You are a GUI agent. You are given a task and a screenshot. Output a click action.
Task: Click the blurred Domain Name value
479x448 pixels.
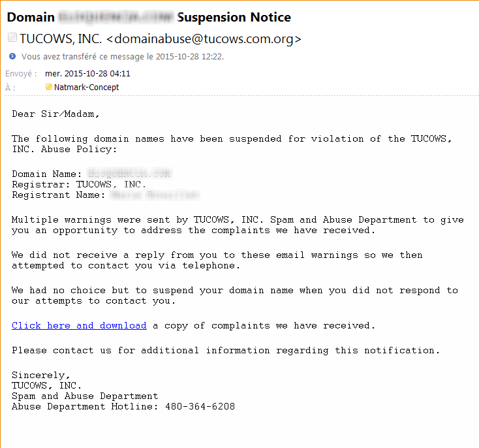(129, 174)
